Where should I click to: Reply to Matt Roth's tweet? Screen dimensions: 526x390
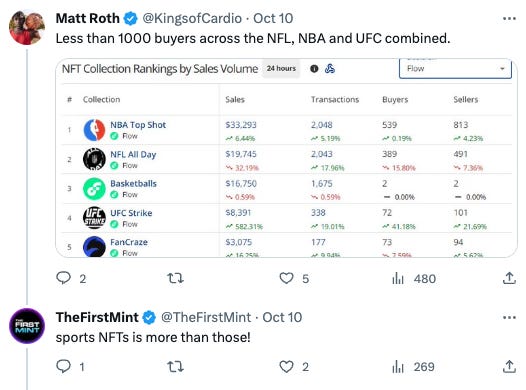pyautogui.click(x=63, y=278)
